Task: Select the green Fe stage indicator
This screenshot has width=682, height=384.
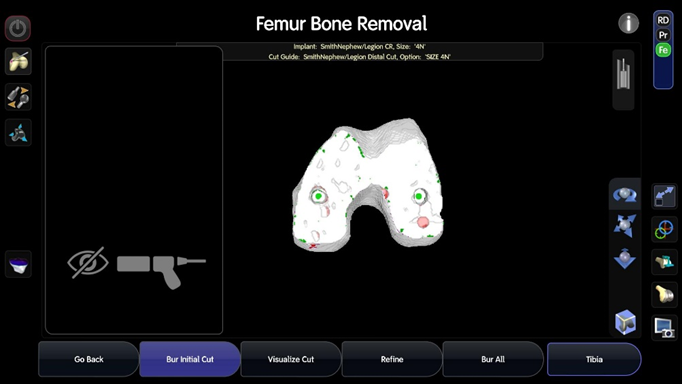Action: point(663,50)
